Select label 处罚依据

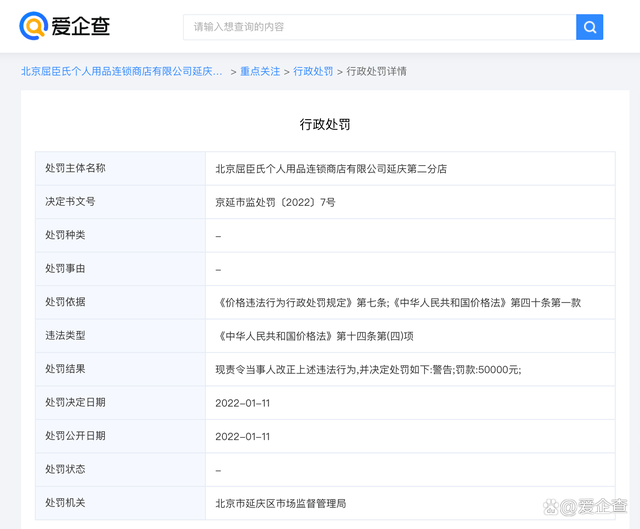click(x=65, y=302)
